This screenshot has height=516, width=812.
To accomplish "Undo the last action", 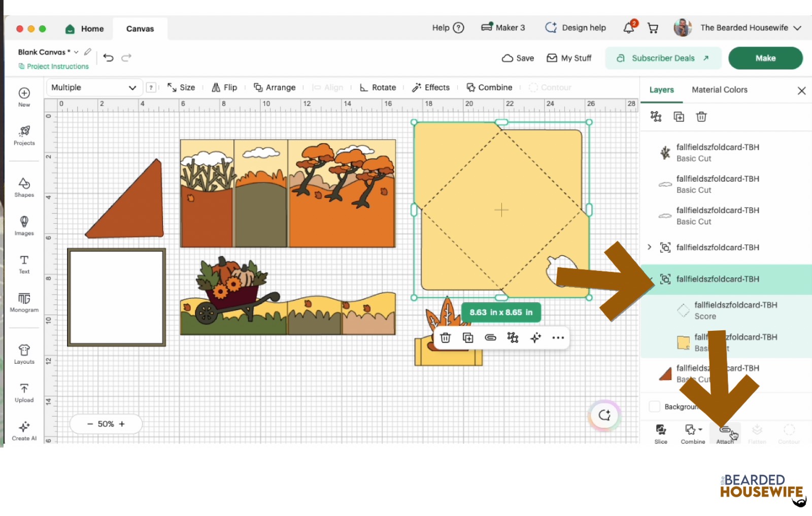I will 108,57.
